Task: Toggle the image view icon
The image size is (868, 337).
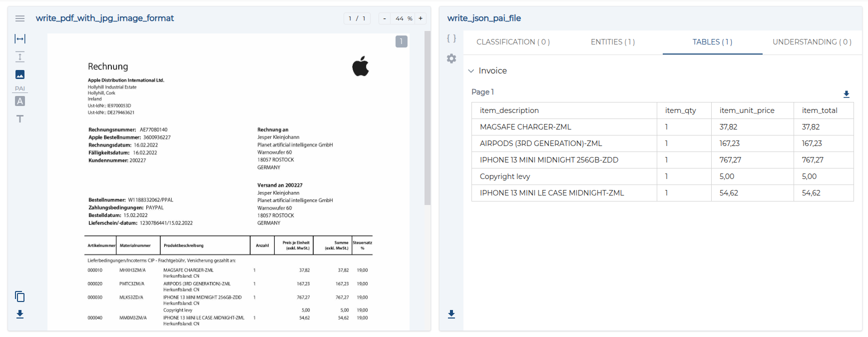Action: 20,74
